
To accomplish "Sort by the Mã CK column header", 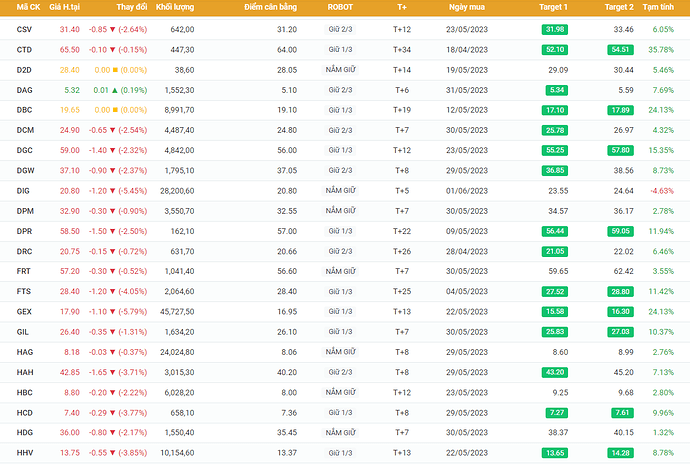I will point(28,7).
